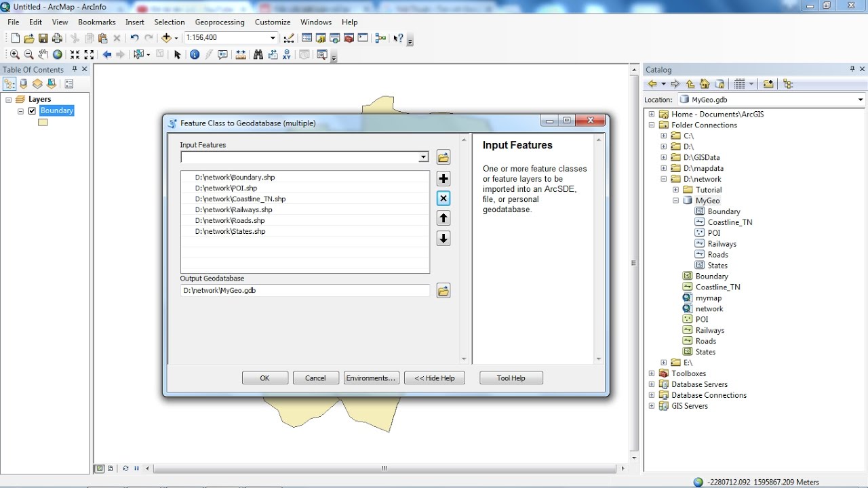Screen dimensions: 868x488
Task: Move input row up with arrow button
Action: (443, 218)
